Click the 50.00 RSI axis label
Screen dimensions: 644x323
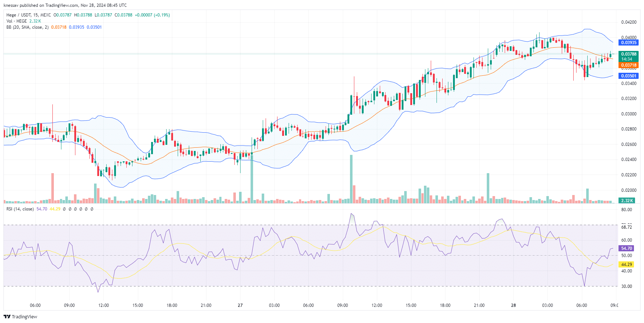click(627, 256)
